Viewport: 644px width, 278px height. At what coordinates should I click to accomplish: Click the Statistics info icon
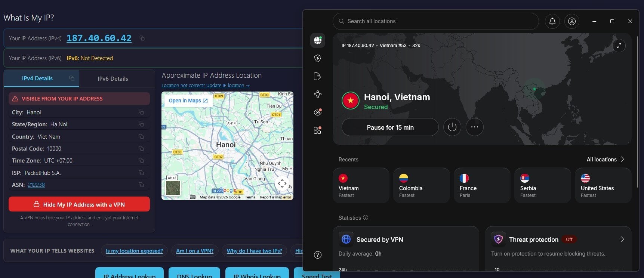click(366, 217)
